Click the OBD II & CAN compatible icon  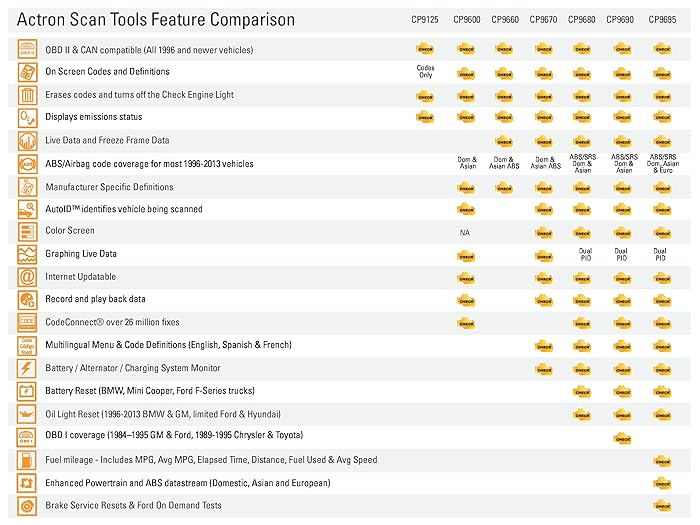coord(27,49)
